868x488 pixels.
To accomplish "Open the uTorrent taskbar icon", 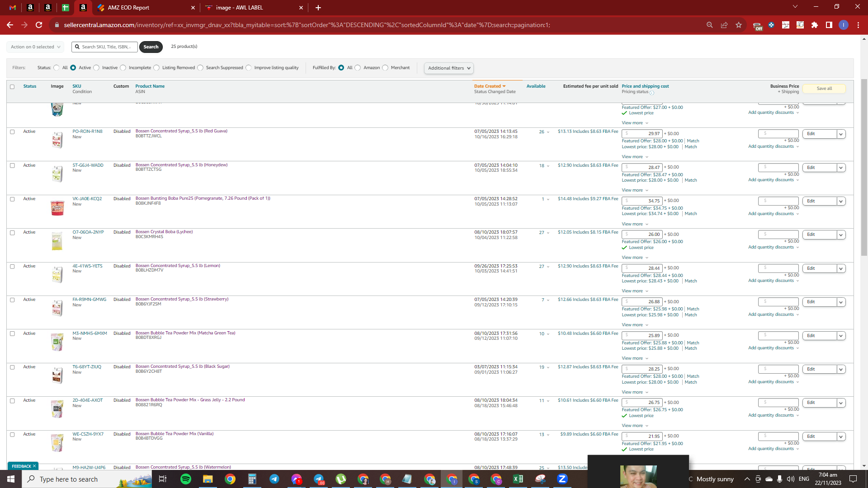I will [x=341, y=479].
